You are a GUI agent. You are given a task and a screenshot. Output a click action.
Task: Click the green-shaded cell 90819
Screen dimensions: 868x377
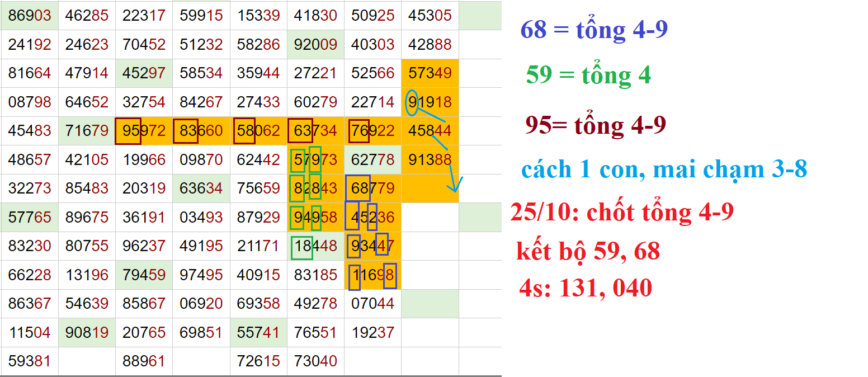coord(87,333)
